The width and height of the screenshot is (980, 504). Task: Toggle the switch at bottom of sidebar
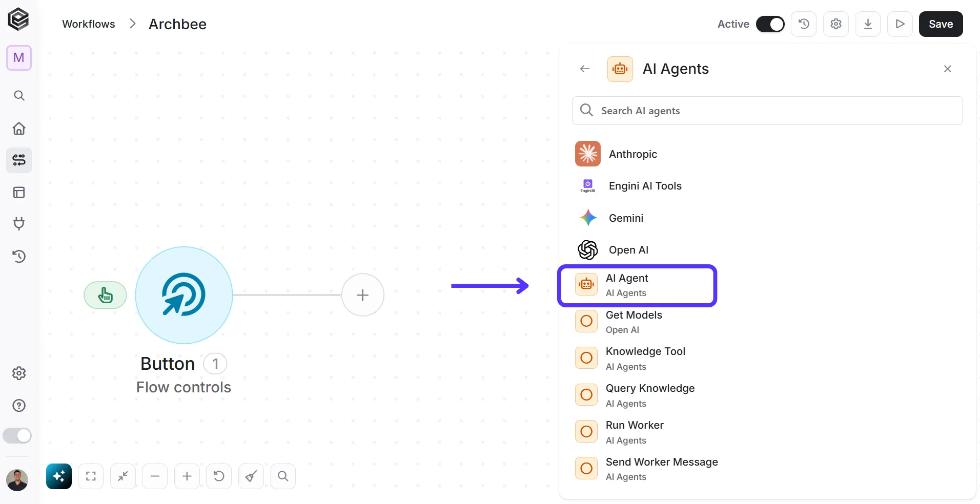click(x=17, y=436)
